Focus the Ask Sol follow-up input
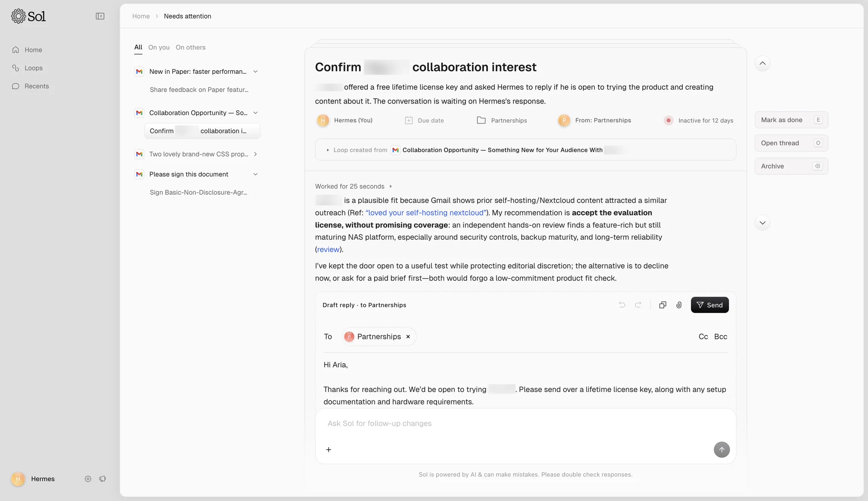Image resolution: width=868 pixels, height=501 pixels. click(526, 423)
